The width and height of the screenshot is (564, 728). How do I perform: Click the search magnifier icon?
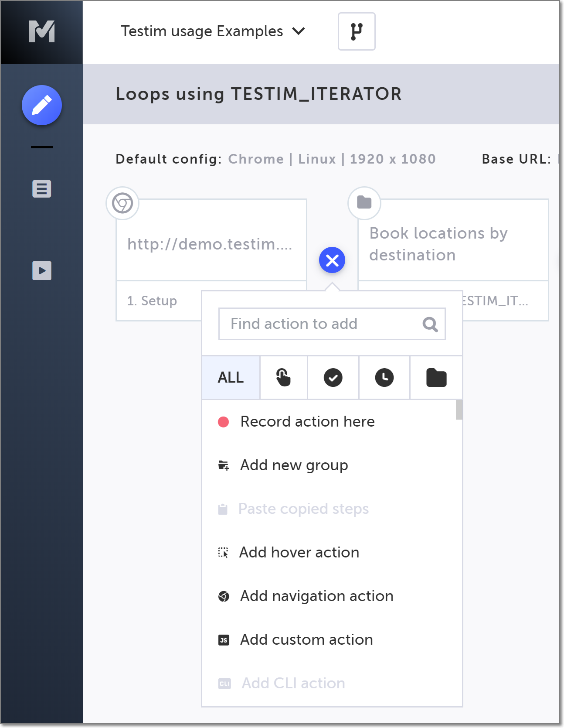[430, 324]
